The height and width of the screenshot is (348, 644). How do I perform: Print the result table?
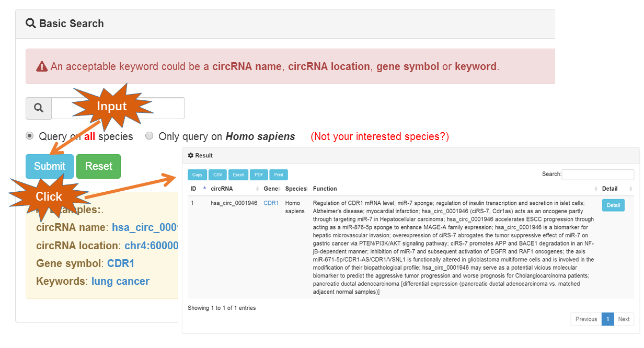point(279,175)
